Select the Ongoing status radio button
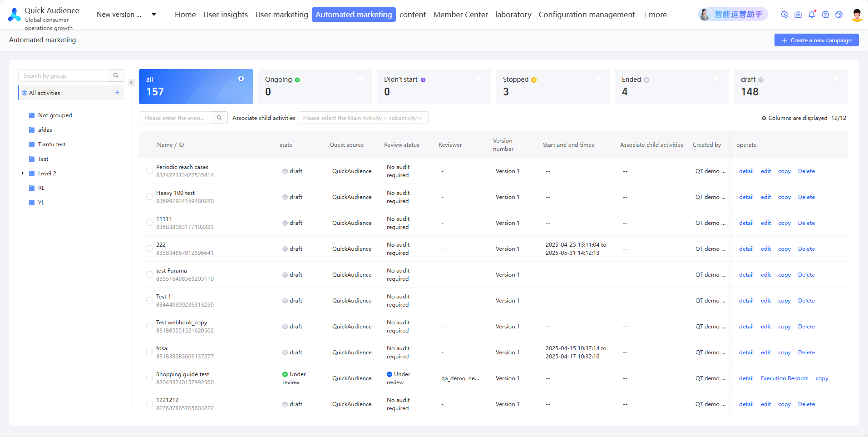Viewport: 868px width, 437px height. [360, 79]
